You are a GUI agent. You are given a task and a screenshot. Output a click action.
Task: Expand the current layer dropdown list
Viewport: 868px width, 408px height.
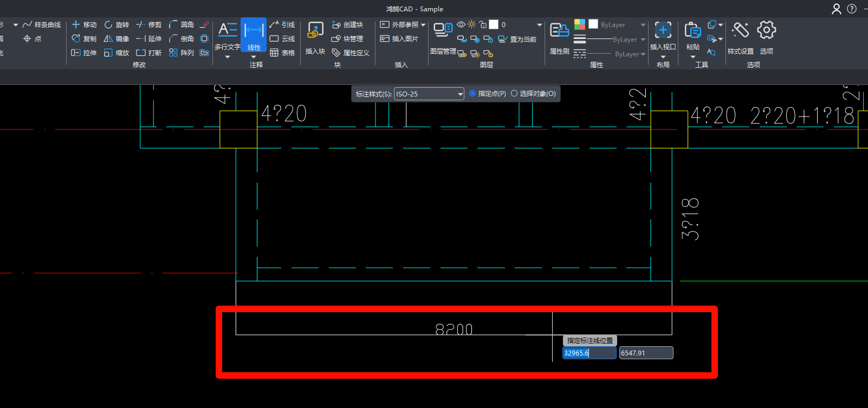click(x=539, y=25)
